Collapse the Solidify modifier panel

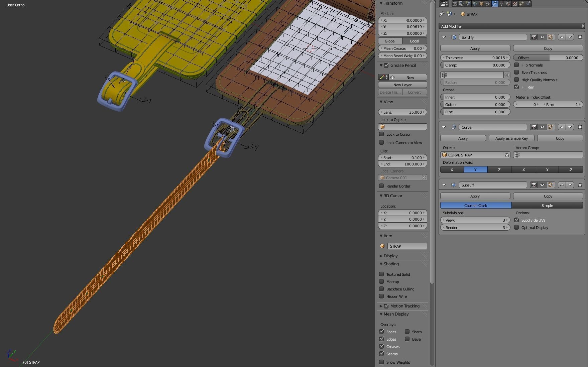[444, 37]
